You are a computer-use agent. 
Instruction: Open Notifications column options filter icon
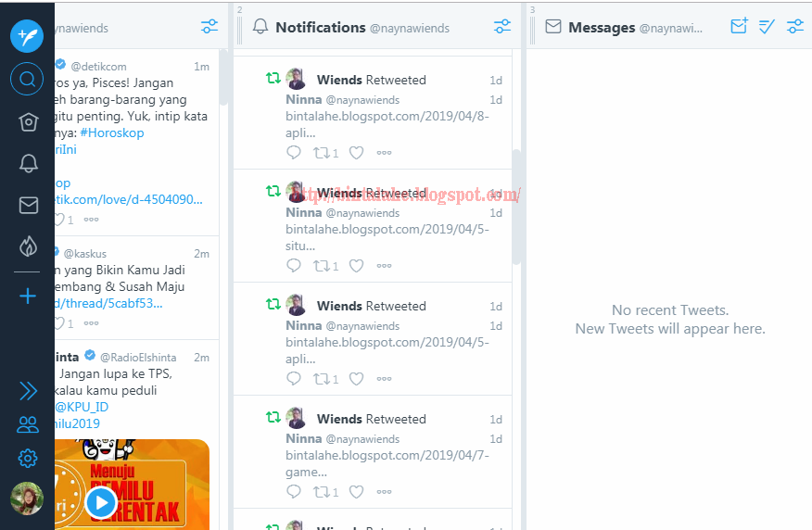[x=501, y=26]
